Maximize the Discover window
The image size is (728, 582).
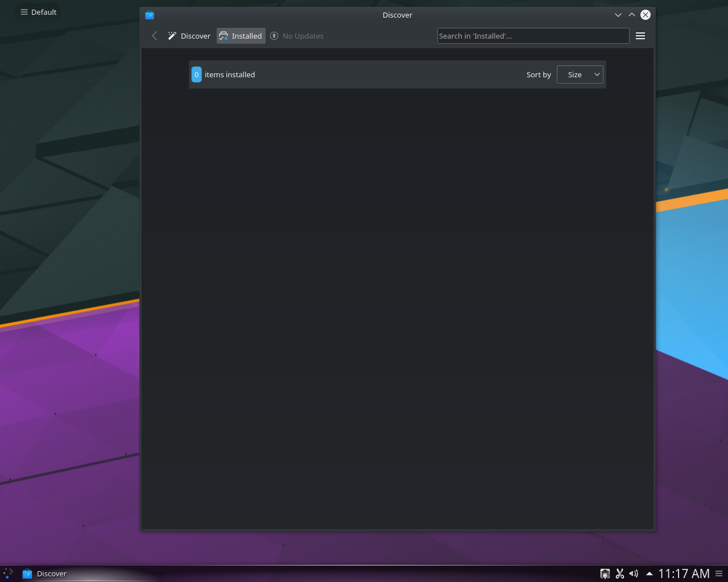[x=632, y=15]
